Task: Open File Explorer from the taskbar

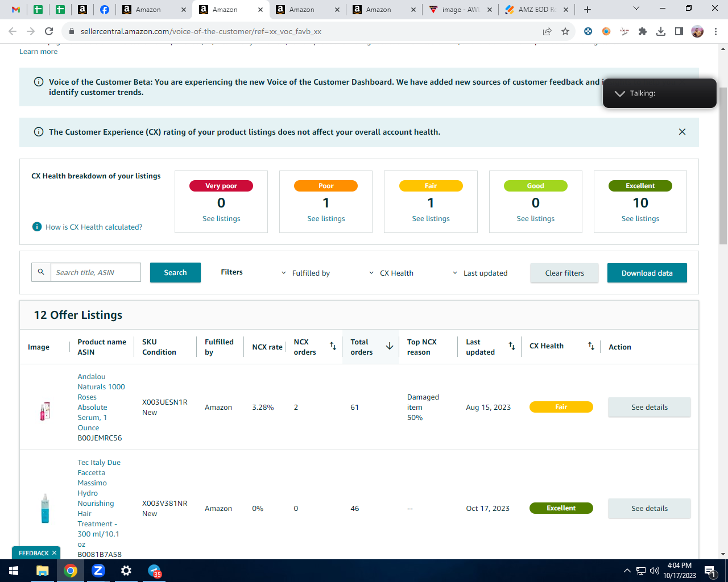Action: 43,571
